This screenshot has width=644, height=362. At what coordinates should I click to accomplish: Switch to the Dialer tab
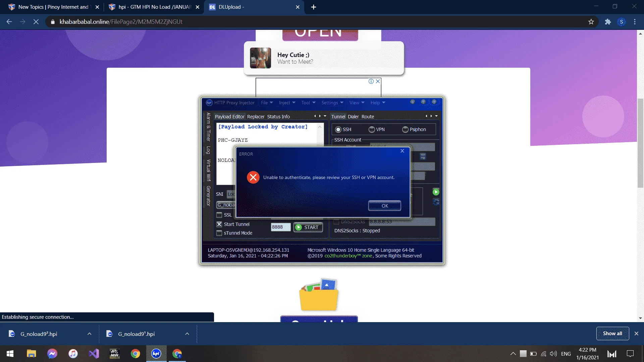pyautogui.click(x=353, y=117)
